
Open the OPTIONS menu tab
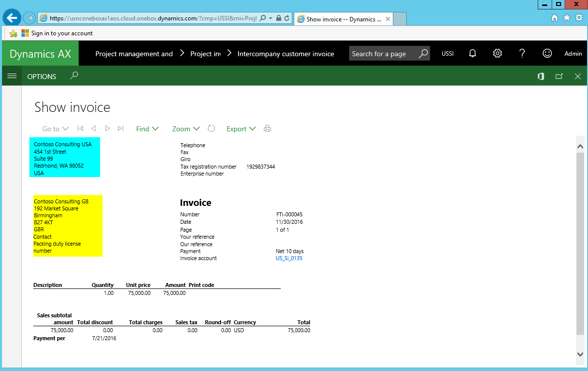pyautogui.click(x=42, y=77)
